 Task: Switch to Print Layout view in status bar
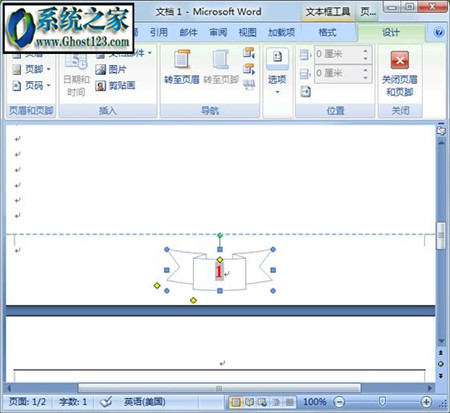pyautogui.click(x=236, y=402)
